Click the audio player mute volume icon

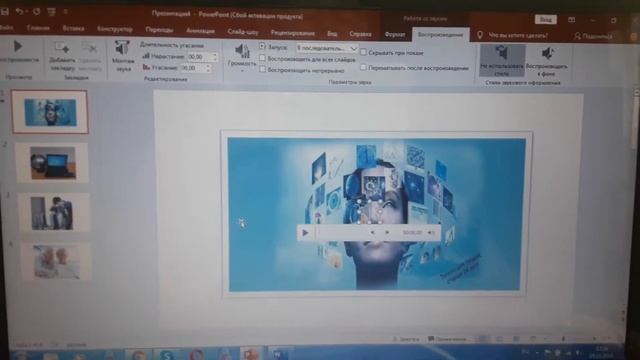tap(431, 233)
